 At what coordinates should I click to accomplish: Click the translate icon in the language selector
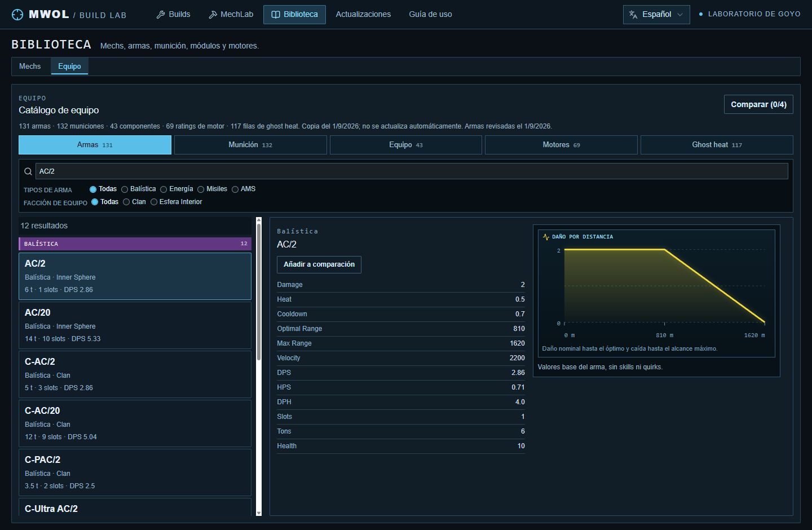633,15
